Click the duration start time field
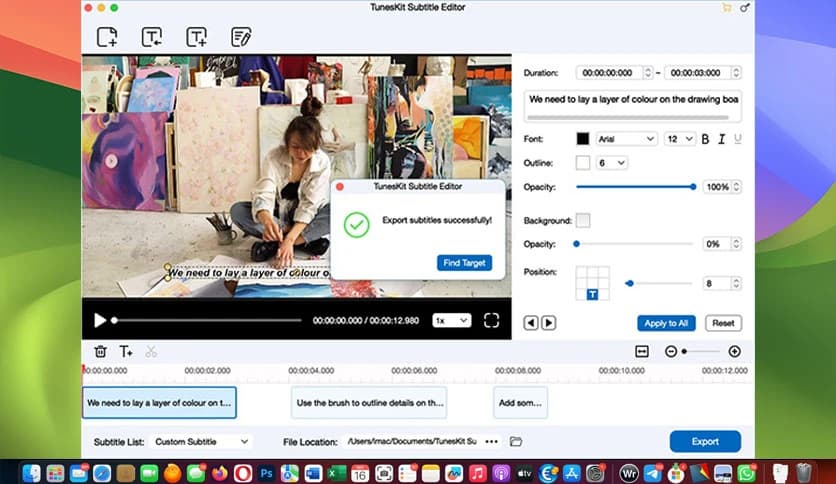 [610, 72]
